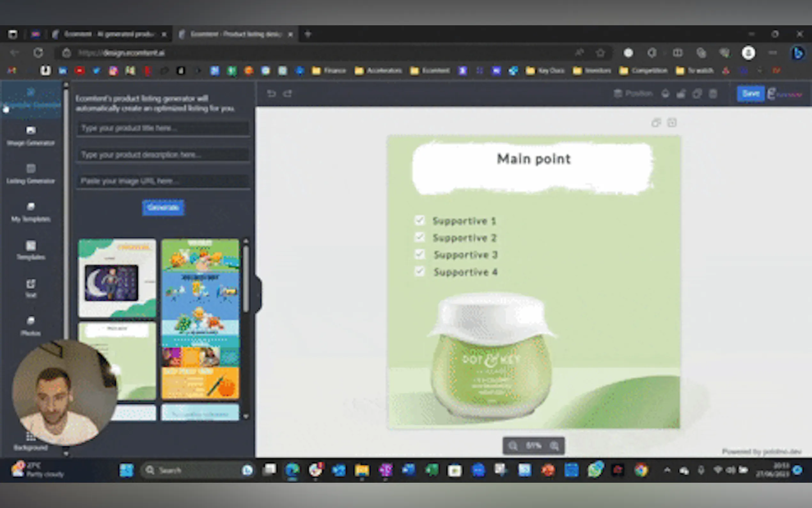
Task: Click template list scroll down arrow
Action: tap(246, 416)
